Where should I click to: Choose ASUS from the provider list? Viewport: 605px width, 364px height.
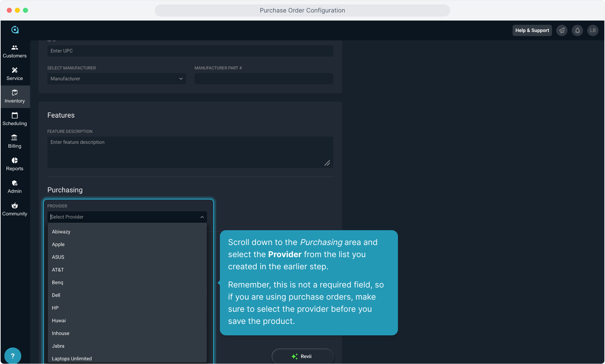tap(127, 257)
